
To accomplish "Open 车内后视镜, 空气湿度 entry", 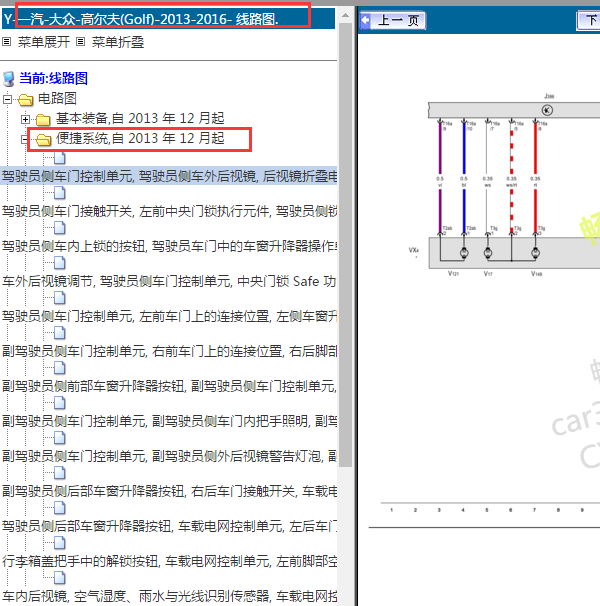I will (169, 596).
